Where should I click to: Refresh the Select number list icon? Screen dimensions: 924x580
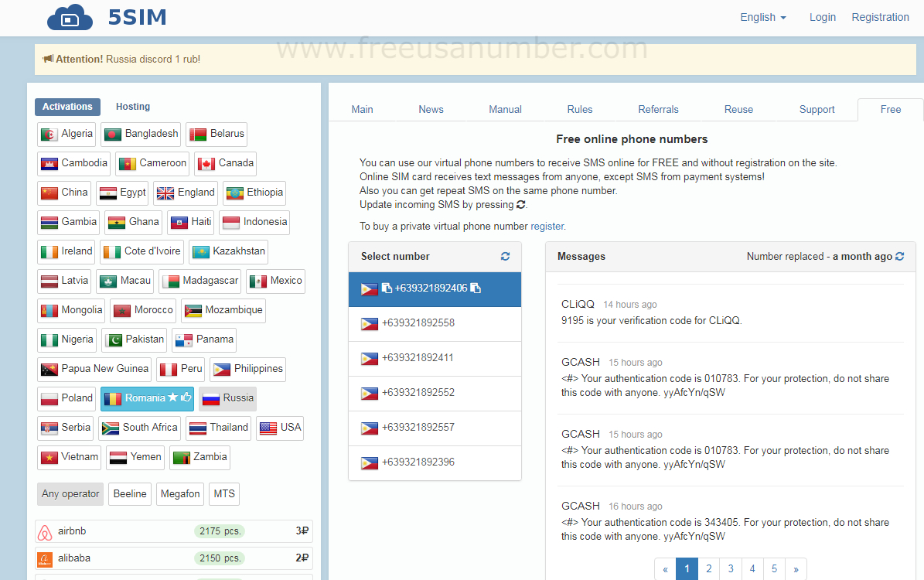[505, 257]
